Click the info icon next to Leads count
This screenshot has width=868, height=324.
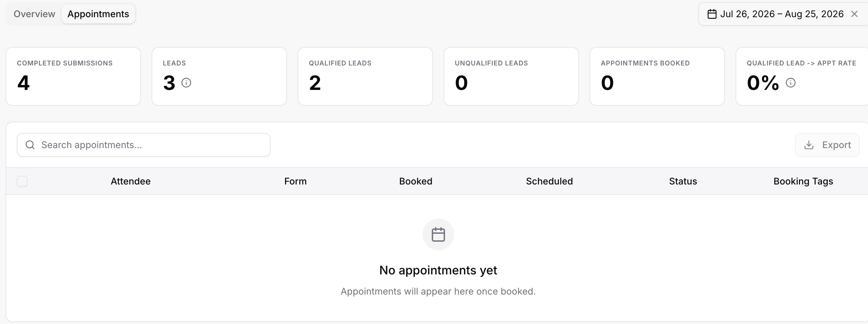(x=186, y=83)
